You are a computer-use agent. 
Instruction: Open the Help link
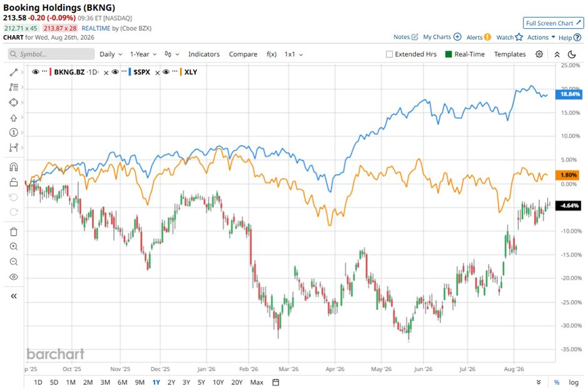(570, 37)
